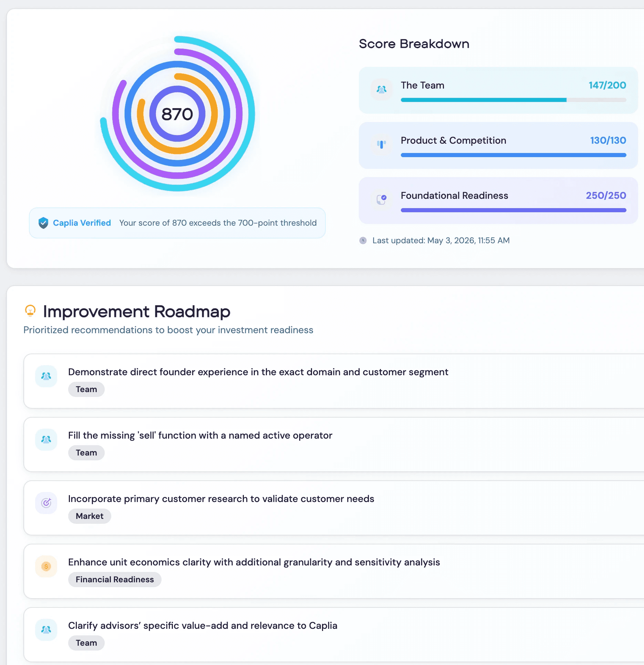Click 'Your score of 870 exceeds' message

(218, 223)
